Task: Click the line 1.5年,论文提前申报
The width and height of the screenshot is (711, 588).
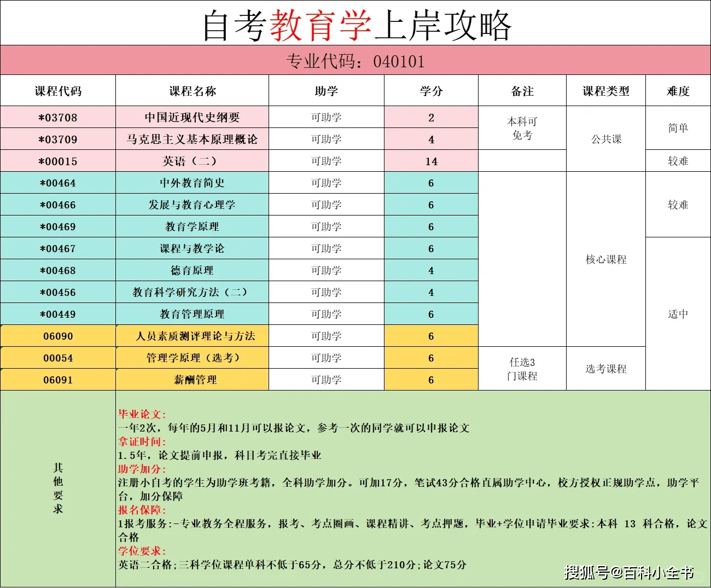Action: tap(219, 455)
